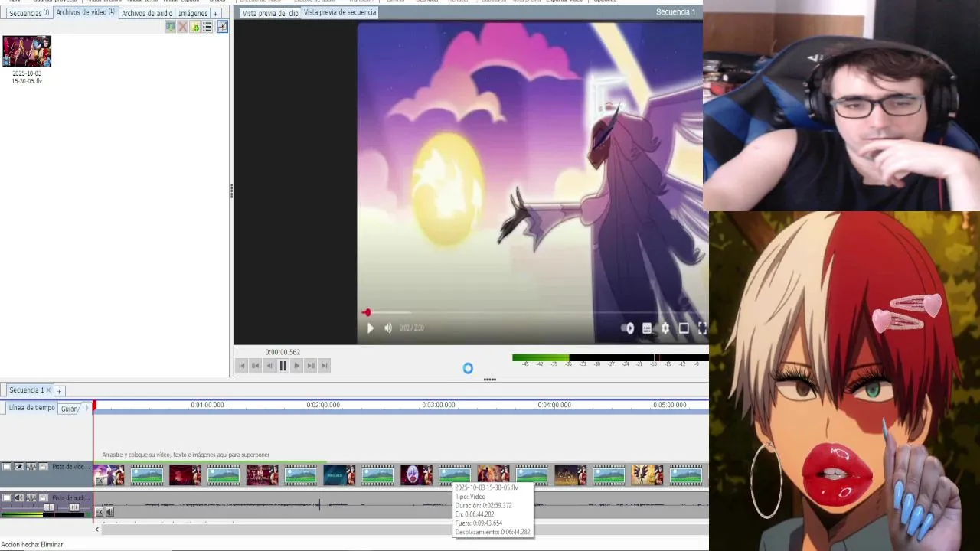Click the audio track link icon
Viewport: 980px width, 551px height.
[x=31, y=498]
